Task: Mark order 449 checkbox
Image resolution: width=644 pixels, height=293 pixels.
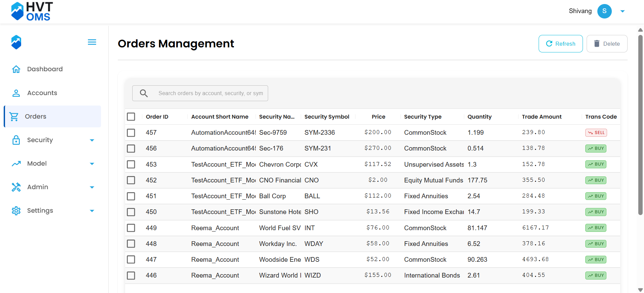Action: click(x=131, y=228)
